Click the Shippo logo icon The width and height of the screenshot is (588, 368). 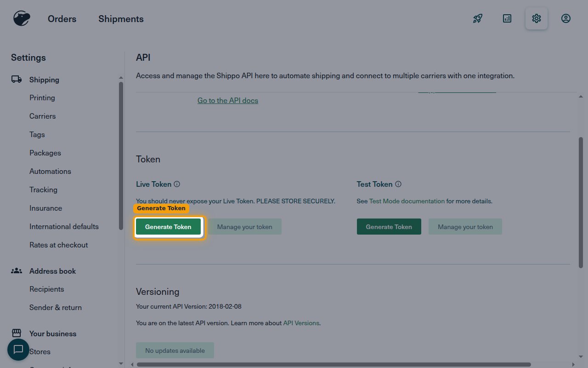[21, 19]
